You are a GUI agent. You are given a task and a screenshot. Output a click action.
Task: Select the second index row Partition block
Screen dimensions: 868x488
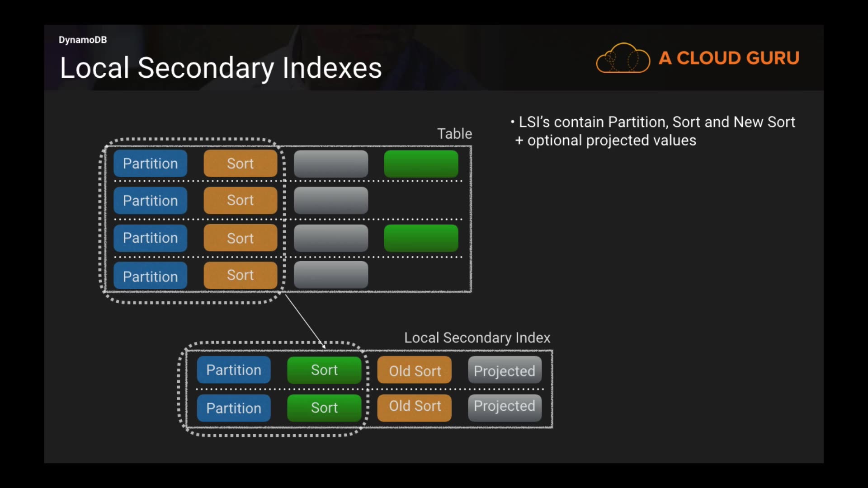(x=234, y=408)
